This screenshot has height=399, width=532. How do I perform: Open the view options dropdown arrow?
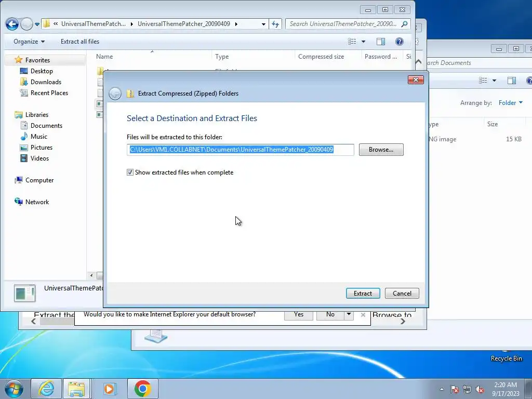tap(363, 42)
